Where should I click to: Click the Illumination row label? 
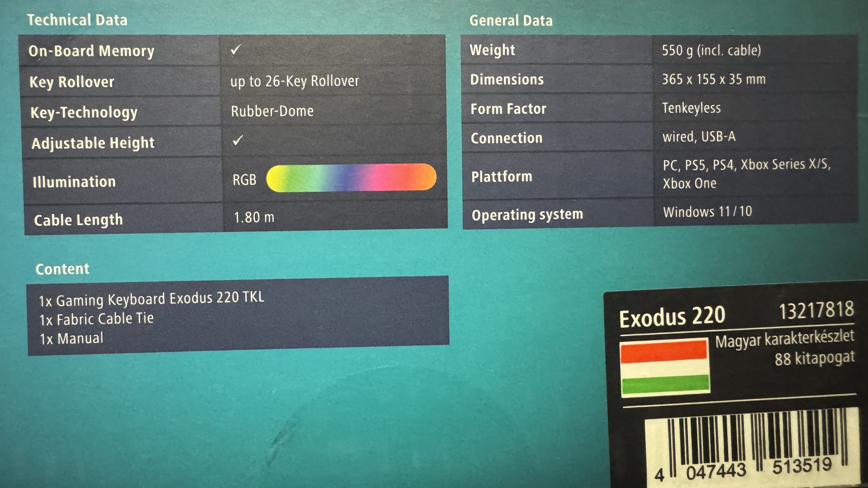click(x=74, y=182)
